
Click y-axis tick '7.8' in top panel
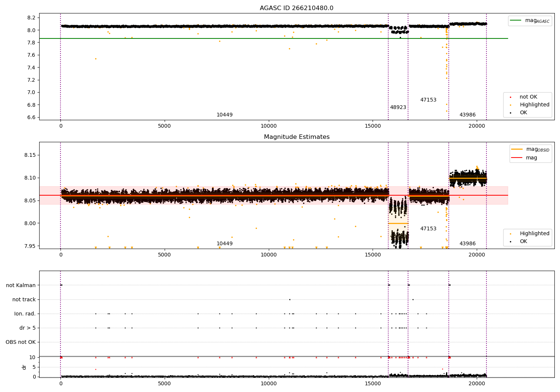[x=32, y=43]
